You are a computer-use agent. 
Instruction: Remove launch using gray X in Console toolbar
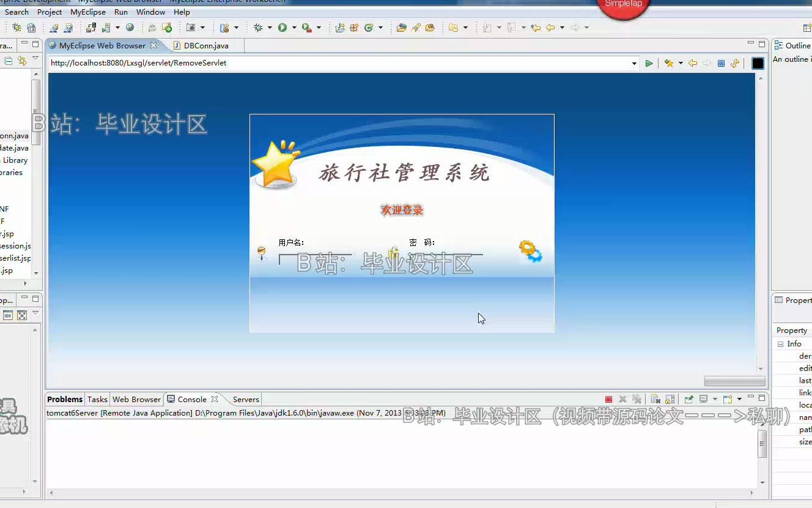(622, 398)
